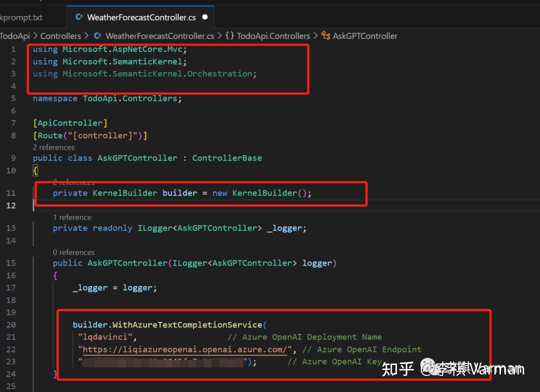Click line number 1 in the gutter
Viewport: 540px width, 392px height.
13,49
